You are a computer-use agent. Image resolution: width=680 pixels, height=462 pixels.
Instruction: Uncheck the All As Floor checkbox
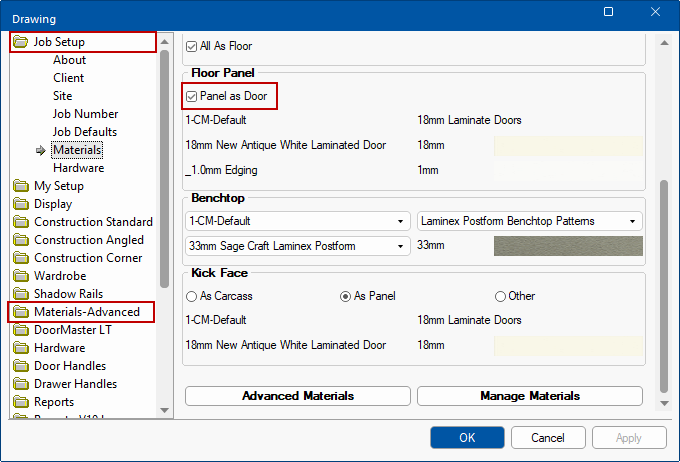point(193,46)
